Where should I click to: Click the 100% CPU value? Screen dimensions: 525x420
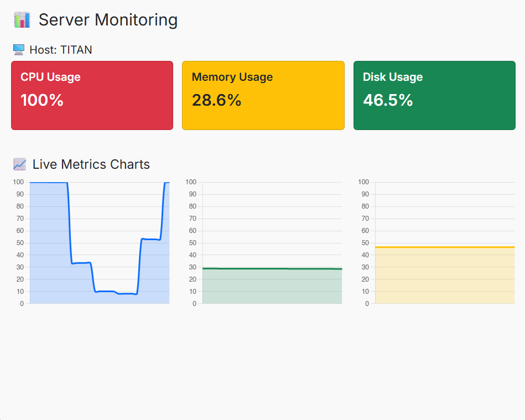point(42,100)
